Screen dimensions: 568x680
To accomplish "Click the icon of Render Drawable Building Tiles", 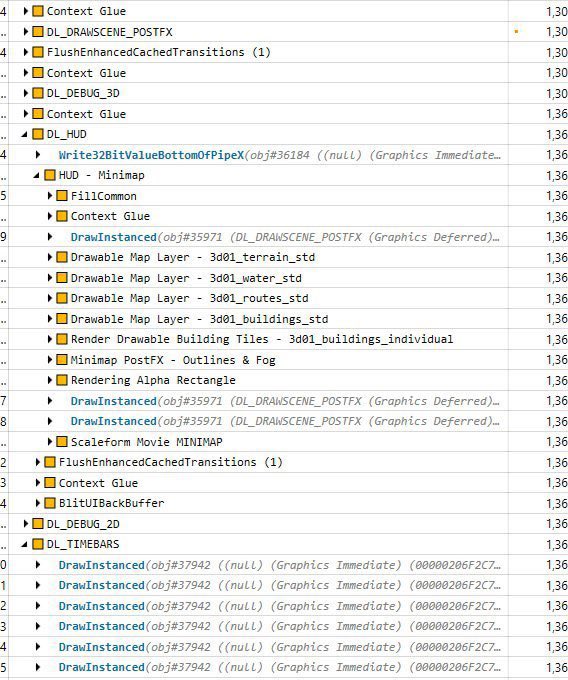I will tap(62, 339).
